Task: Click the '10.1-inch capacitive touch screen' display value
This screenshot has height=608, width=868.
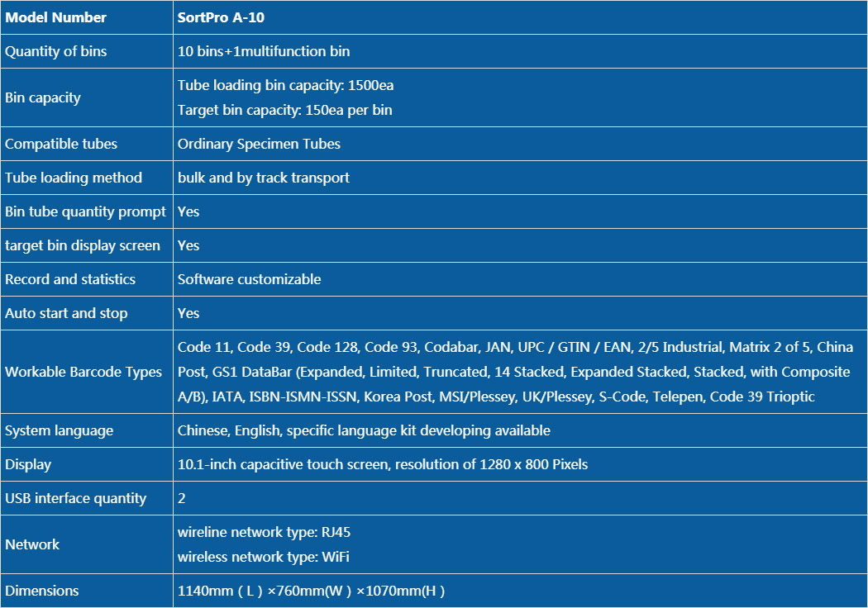Action: 383,464
